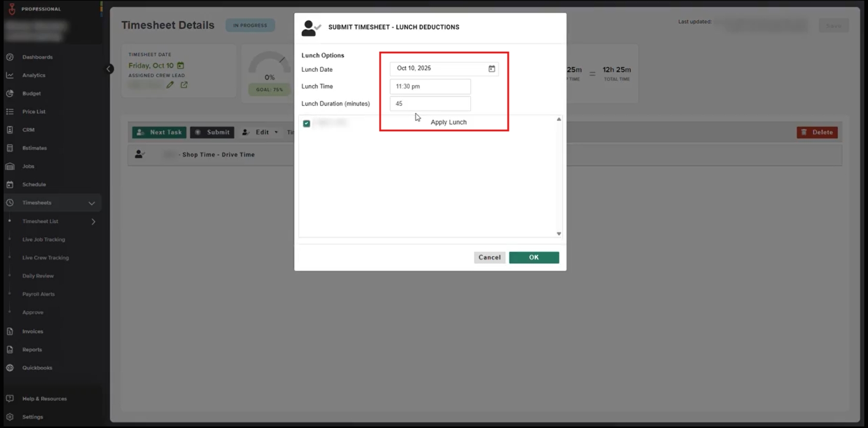The image size is (868, 428).
Task: Click the Professional logo icon
Action: [x=12, y=9]
